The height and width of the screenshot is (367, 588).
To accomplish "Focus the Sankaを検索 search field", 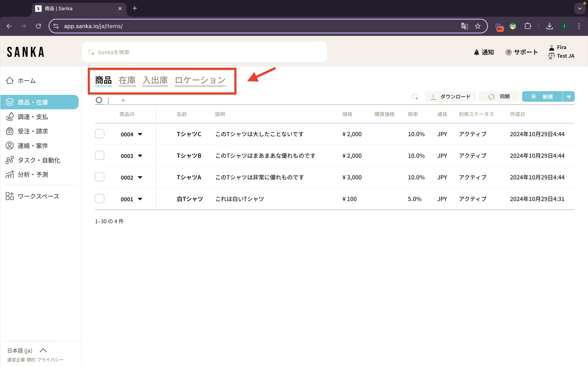I will [204, 52].
